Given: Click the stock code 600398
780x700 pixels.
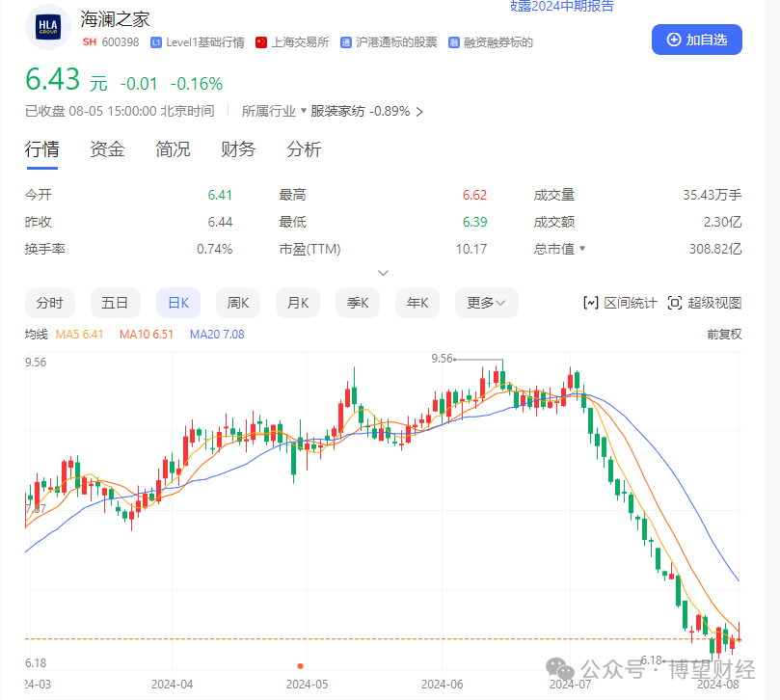Looking at the screenshot, I should (121, 42).
